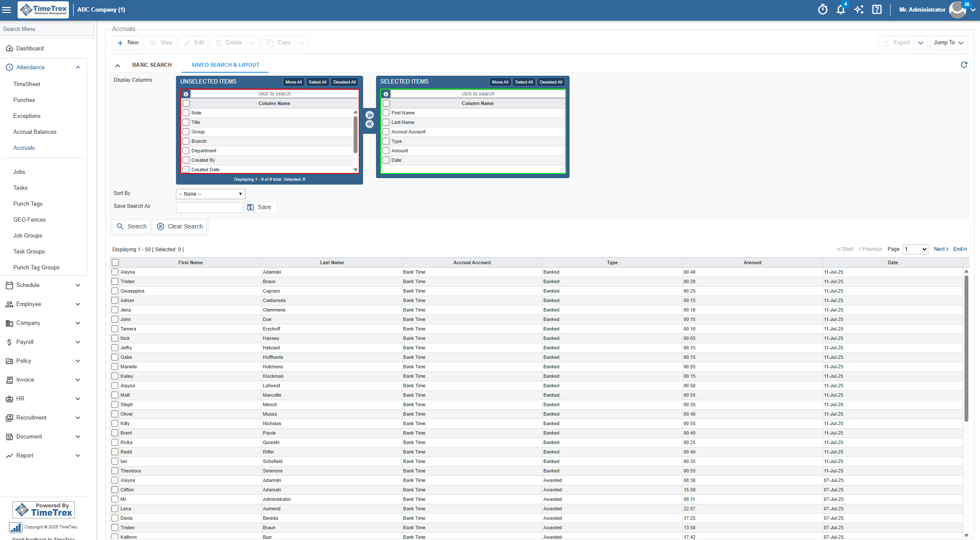980x540 pixels.
Task: Check the Accrual Account selected-item checkbox
Action: coord(386,132)
